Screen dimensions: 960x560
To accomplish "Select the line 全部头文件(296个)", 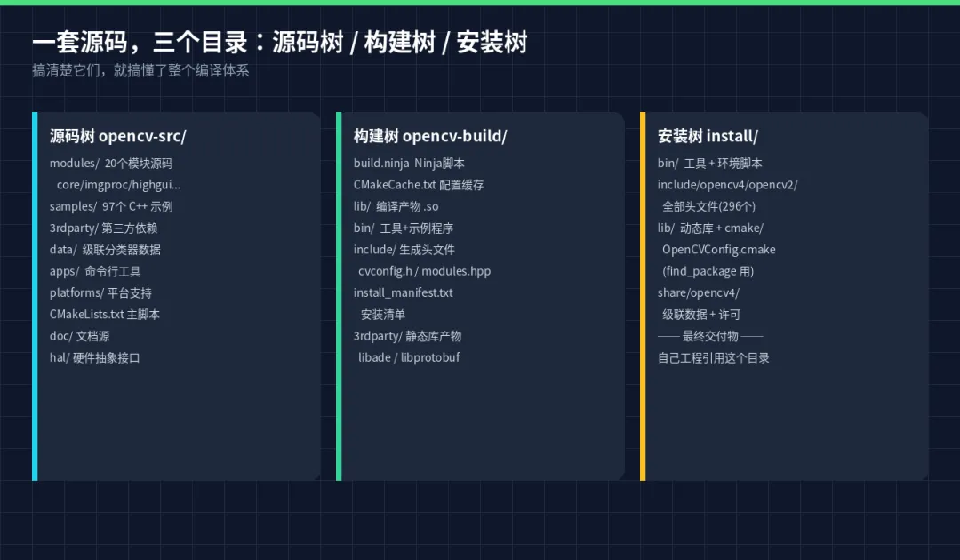I will pyautogui.click(x=709, y=206).
